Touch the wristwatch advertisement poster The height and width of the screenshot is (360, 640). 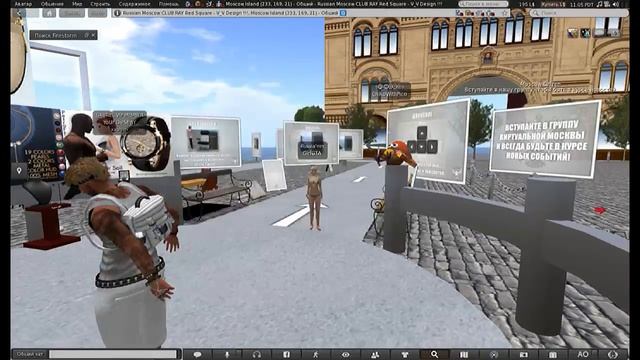click(147, 143)
